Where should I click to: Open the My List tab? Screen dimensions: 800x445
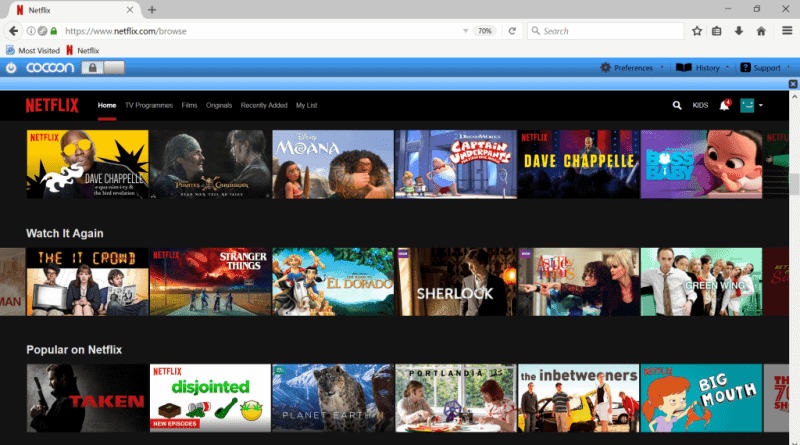(307, 106)
